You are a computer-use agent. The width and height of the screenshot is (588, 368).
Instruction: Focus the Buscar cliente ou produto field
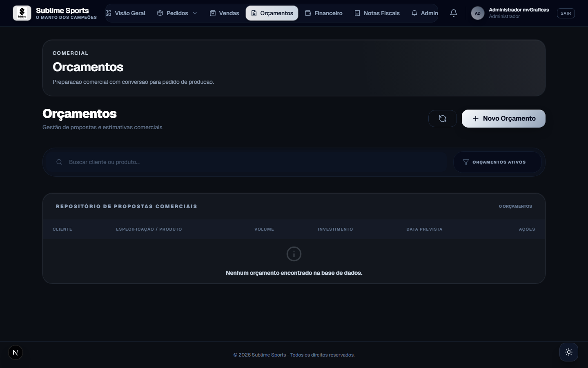(247, 162)
